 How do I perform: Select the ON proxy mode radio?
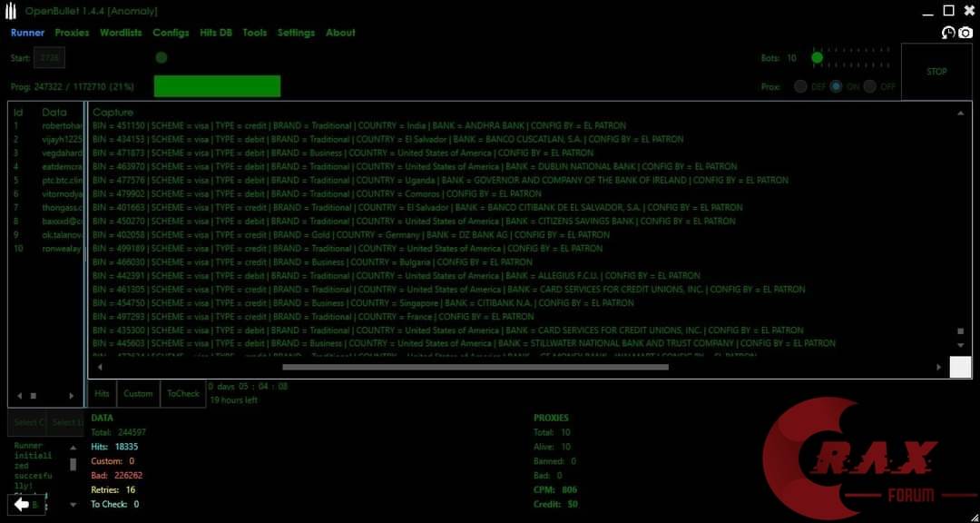[x=837, y=87]
